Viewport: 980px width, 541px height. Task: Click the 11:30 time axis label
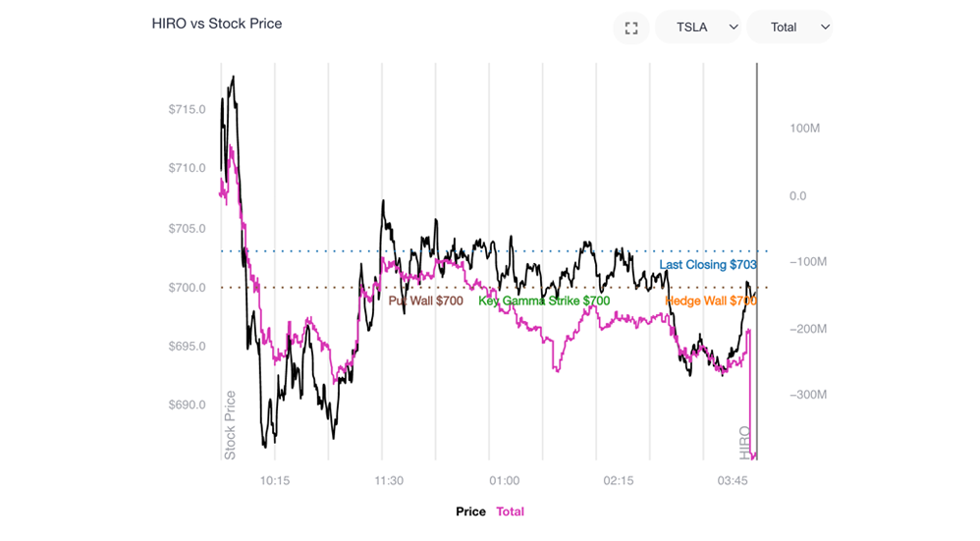[389, 481]
